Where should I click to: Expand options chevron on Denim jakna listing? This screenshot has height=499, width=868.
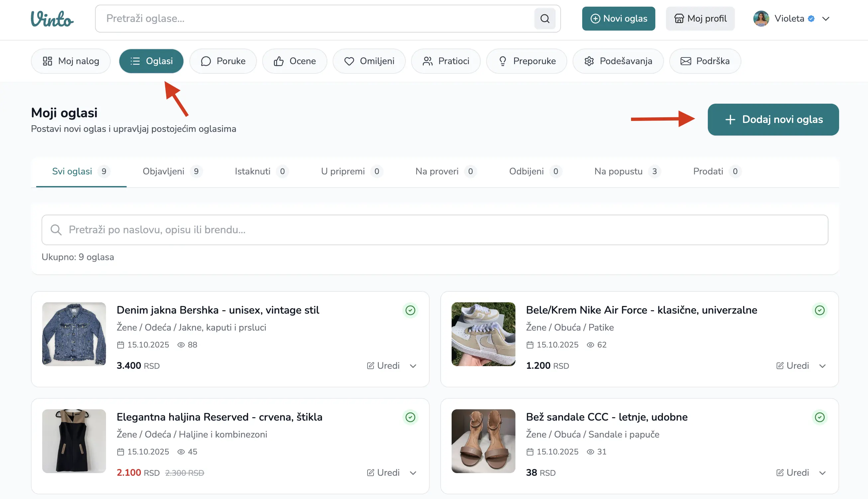tap(413, 366)
